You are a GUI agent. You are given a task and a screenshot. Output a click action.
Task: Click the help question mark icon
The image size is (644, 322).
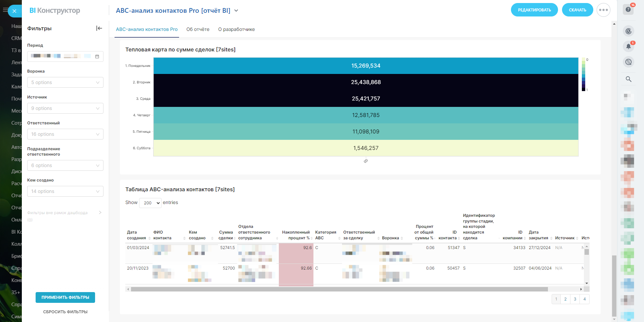coord(628,10)
